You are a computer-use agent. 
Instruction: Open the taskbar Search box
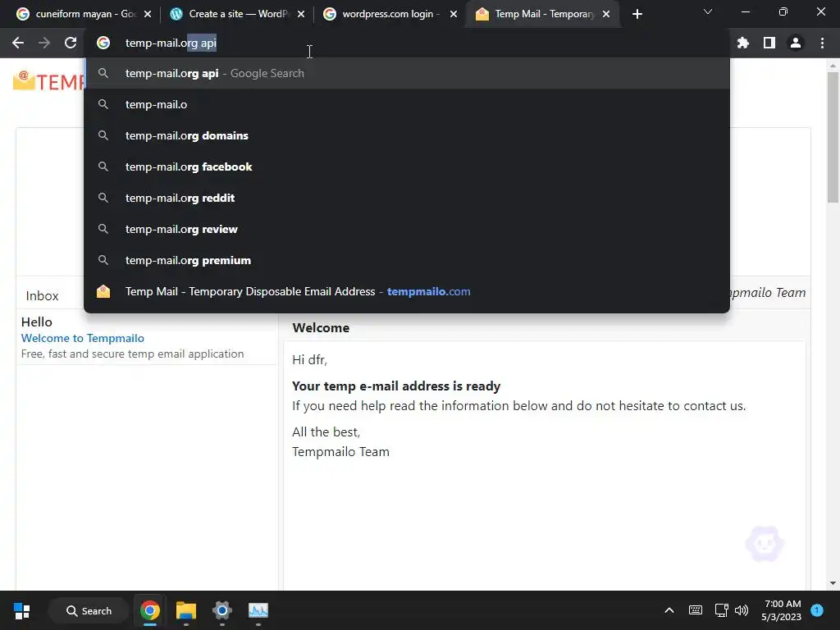pyautogui.click(x=89, y=610)
